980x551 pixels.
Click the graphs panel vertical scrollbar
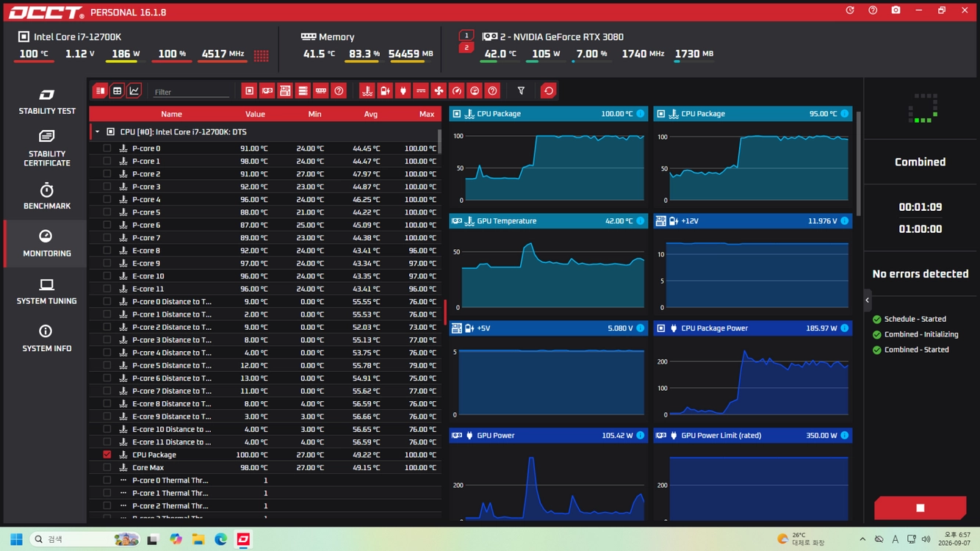859,165
